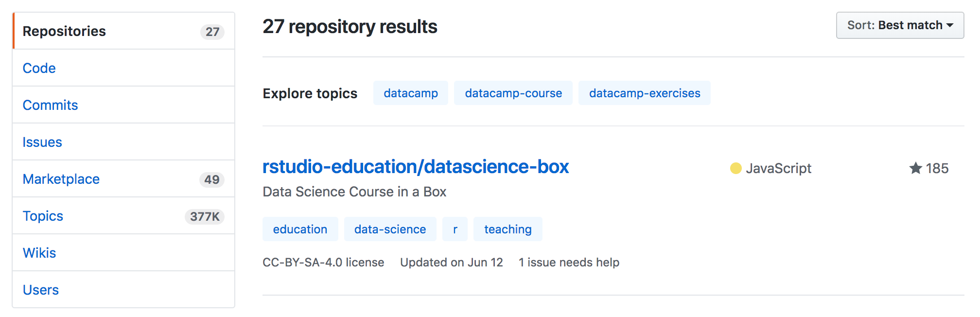Image resolution: width=980 pixels, height=317 pixels.
Task: Select the education topic tag
Action: point(300,229)
